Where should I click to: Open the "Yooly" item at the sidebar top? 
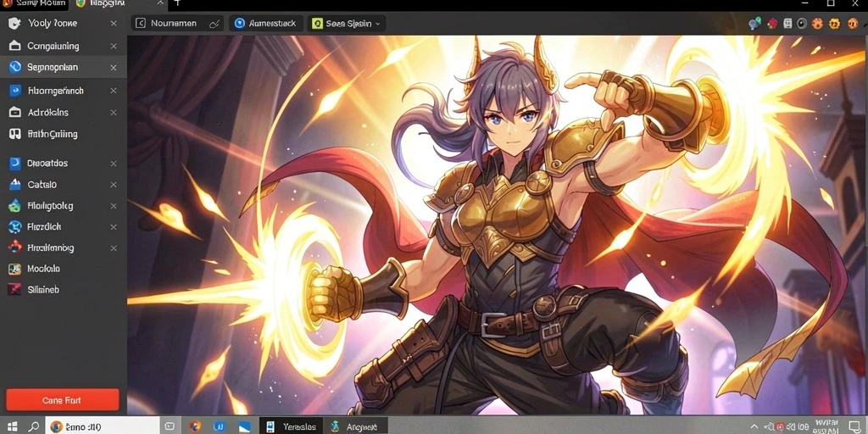[63, 23]
